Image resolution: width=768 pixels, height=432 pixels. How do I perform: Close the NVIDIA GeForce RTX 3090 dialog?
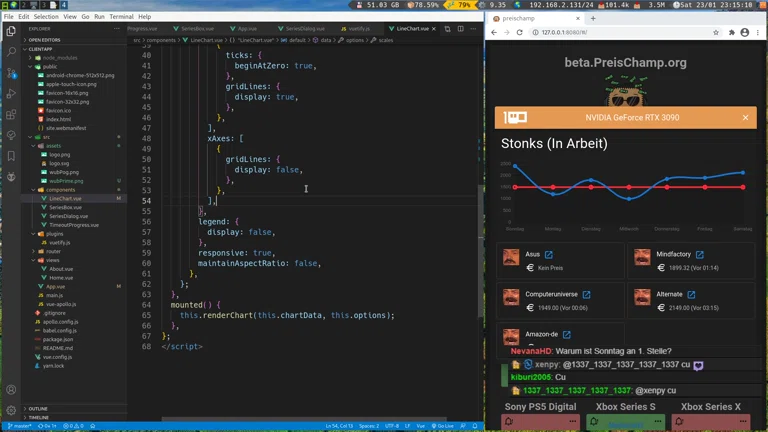click(x=745, y=118)
